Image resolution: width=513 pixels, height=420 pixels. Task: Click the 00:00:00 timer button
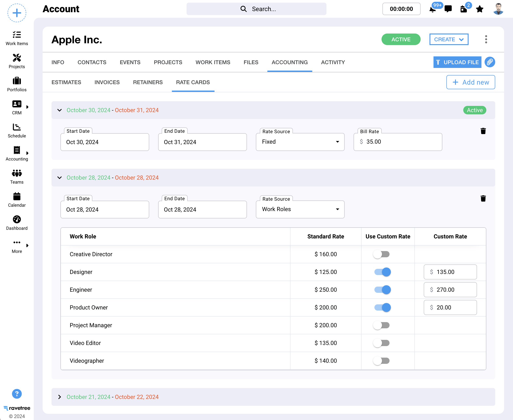[x=402, y=9]
